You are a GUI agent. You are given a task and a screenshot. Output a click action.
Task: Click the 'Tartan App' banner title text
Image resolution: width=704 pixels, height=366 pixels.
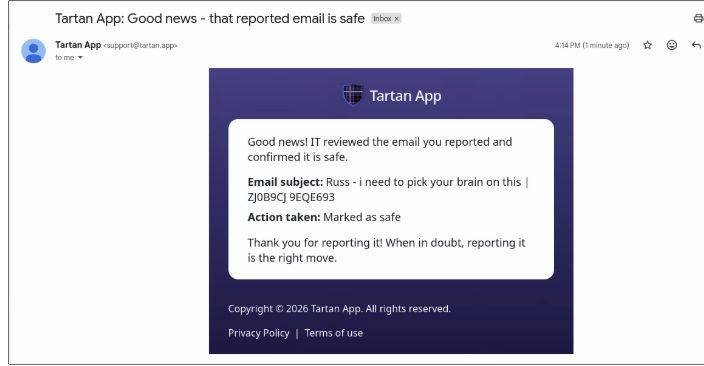click(x=405, y=96)
